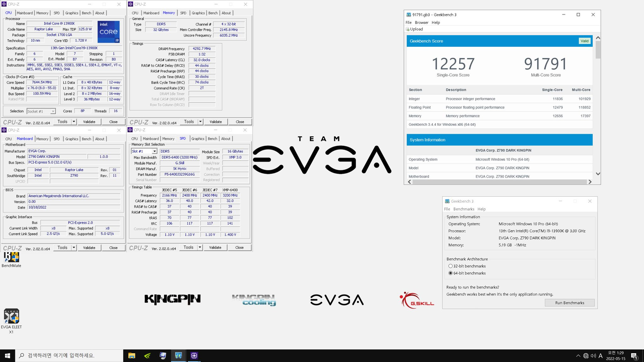Click the DRAM Frequency value 4292.7 MHz

[202, 49]
